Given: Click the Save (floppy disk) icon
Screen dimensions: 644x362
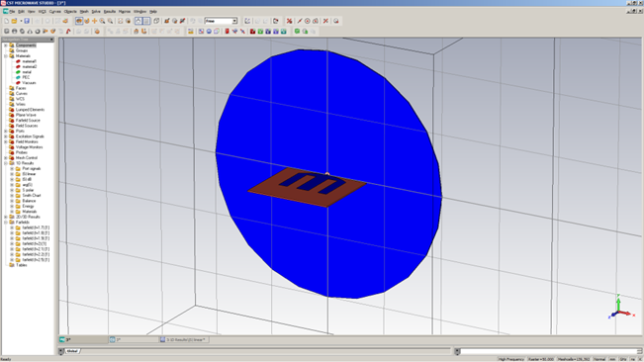Looking at the screenshot, I should pyautogui.click(x=27, y=21).
